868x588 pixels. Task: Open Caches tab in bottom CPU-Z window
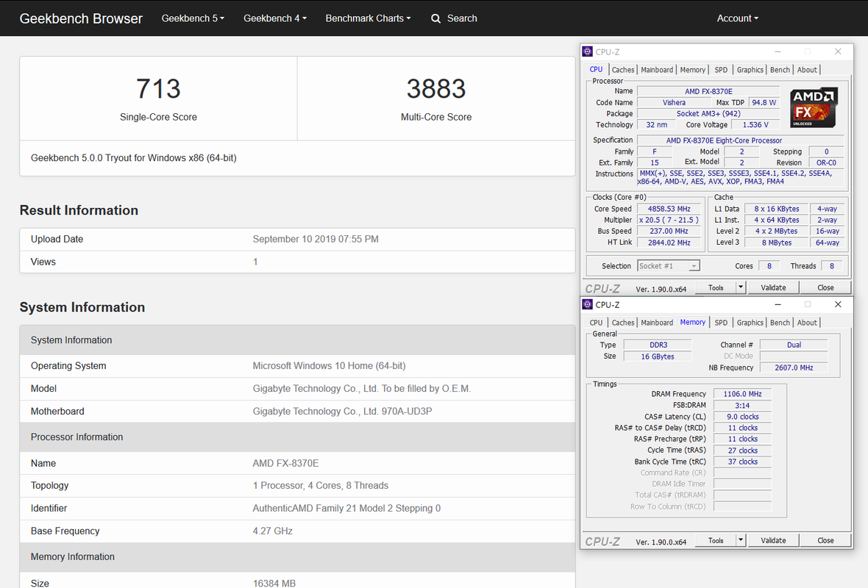(623, 323)
